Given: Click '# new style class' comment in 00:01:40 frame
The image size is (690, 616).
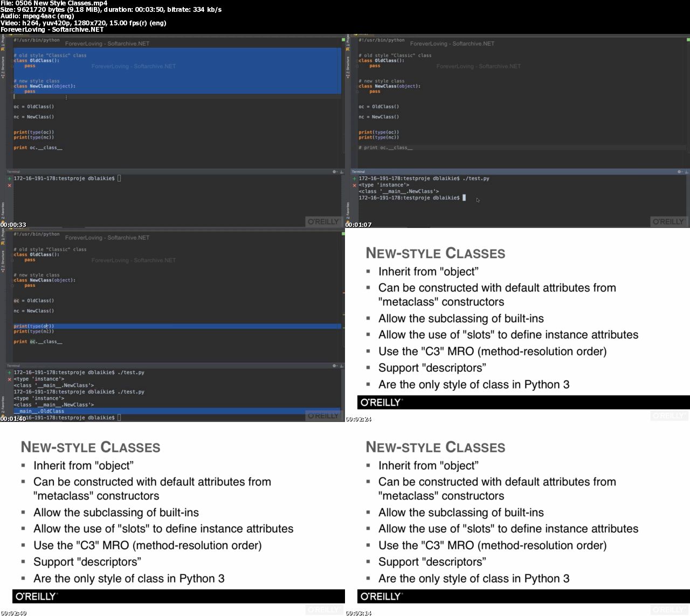Looking at the screenshot, I should [x=37, y=275].
